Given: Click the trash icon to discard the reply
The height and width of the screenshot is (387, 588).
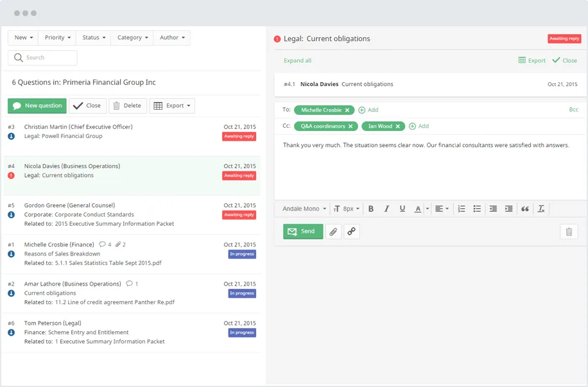Looking at the screenshot, I should [569, 231].
